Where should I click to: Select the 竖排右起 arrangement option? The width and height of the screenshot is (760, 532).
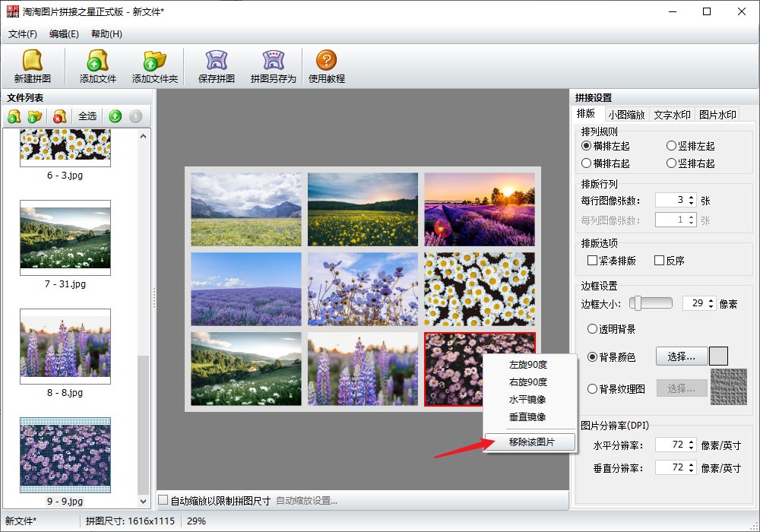(691, 163)
